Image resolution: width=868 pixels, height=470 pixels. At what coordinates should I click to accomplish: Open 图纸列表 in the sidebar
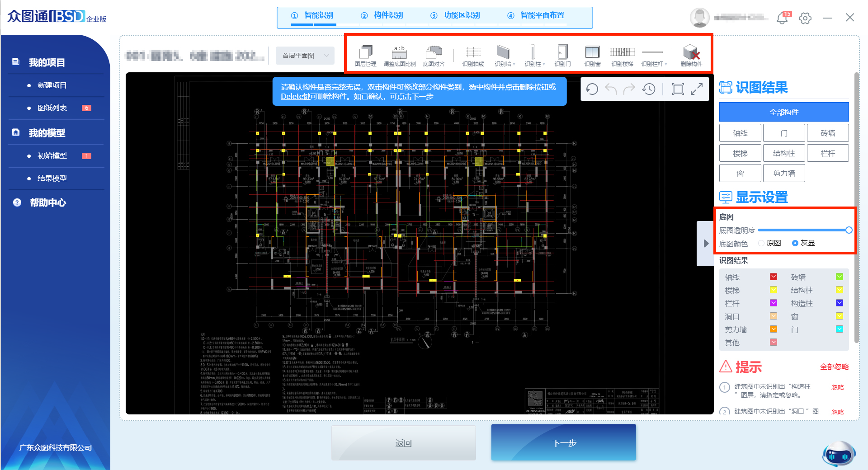point(52,108)
